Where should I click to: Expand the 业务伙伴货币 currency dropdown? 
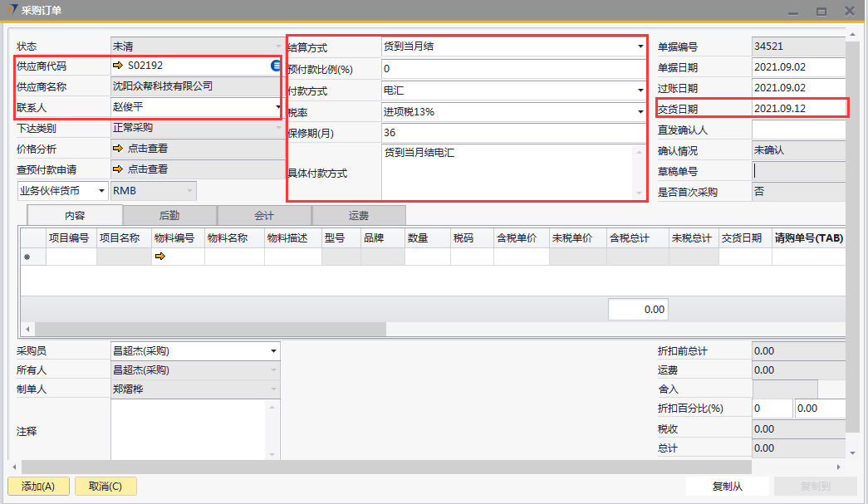[x=102, y=191]
